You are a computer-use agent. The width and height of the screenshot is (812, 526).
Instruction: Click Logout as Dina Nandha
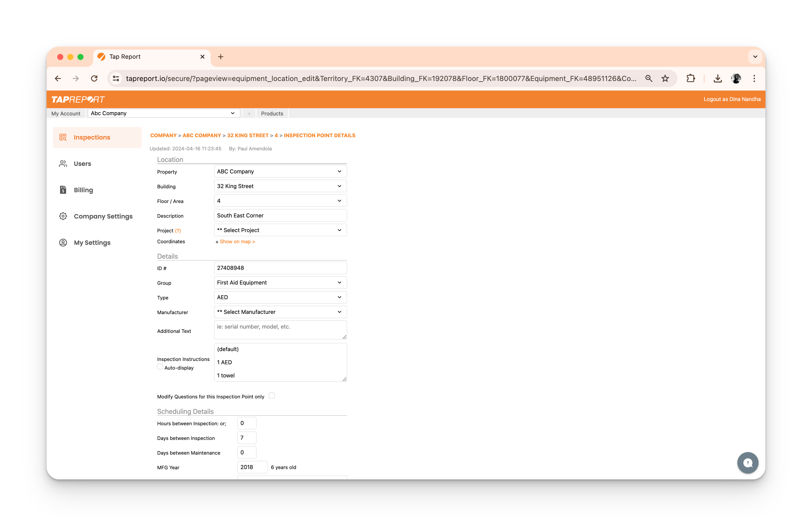click(732, 99)
